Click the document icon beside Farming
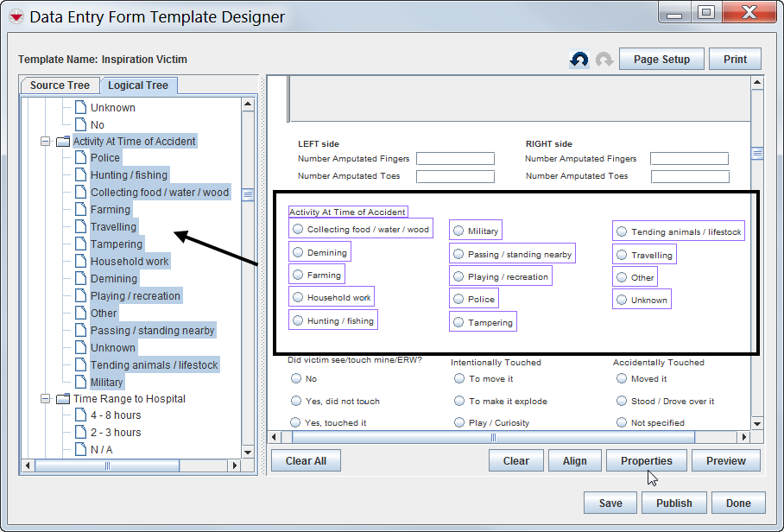The width and height of the screenshot is (784, 532). point(80,210)
